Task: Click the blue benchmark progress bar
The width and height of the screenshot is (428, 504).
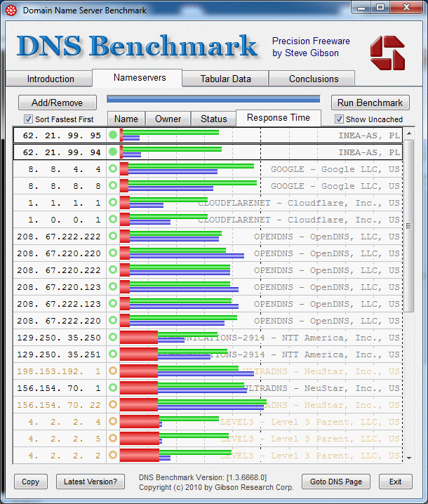Action: click(214, 99)
